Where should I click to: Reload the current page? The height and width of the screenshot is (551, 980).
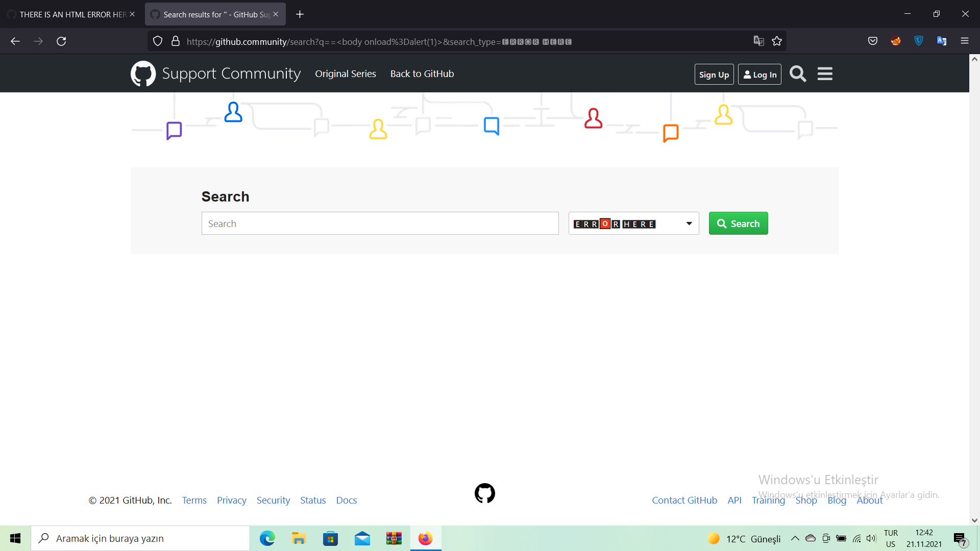pos(61,41)
